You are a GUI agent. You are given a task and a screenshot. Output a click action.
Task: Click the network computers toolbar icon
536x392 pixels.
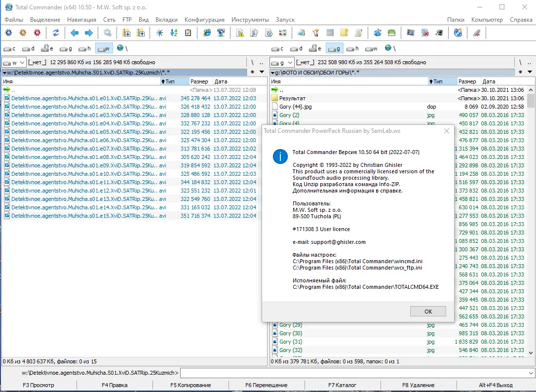tap(221, 33)
